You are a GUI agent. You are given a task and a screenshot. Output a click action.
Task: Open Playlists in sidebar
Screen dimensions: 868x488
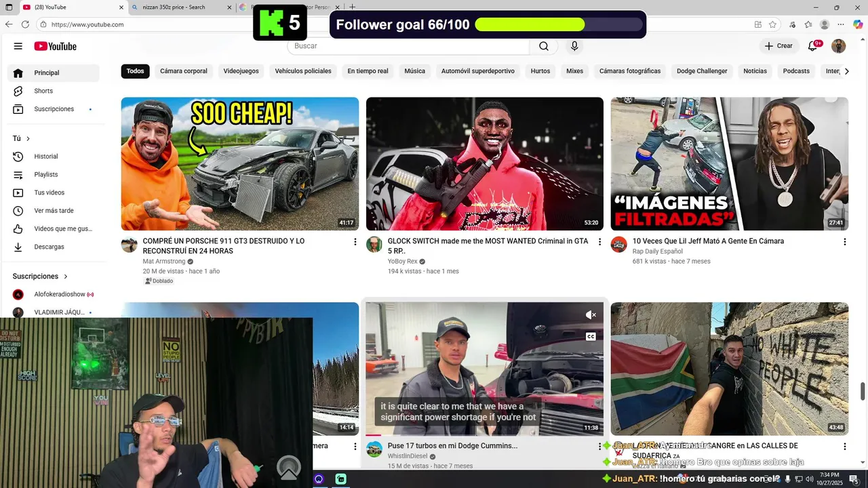54,175
